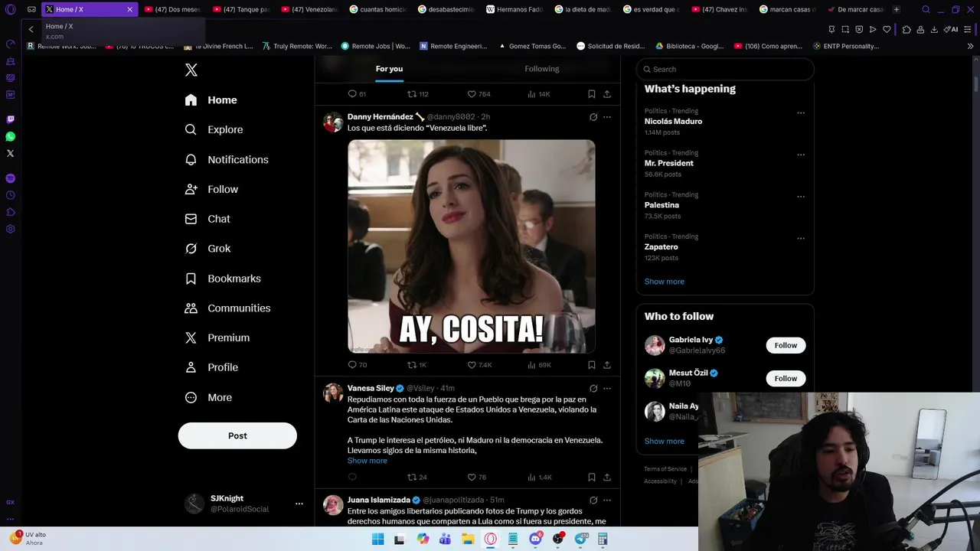Go to Home in sidebar

point(211,100)
